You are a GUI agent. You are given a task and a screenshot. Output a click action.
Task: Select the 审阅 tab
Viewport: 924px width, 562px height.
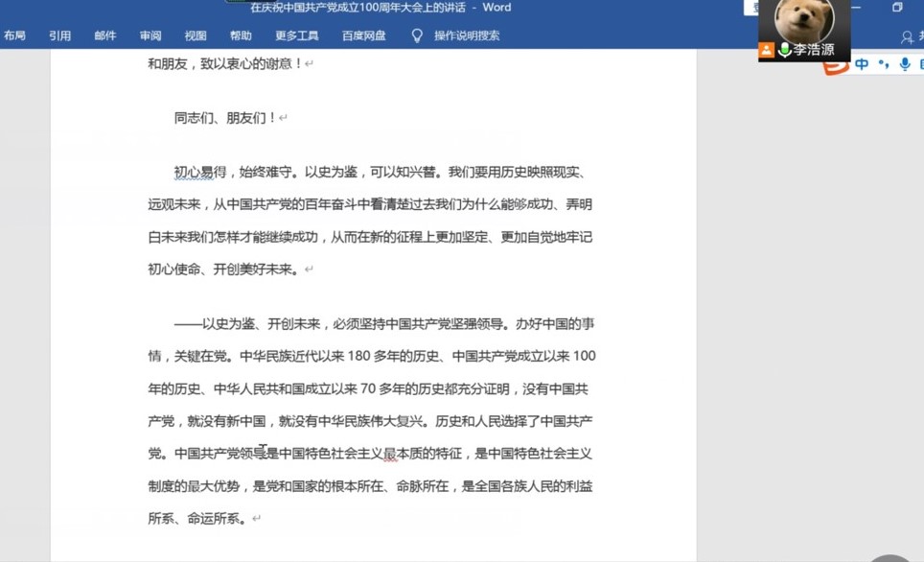(x=150, y=35)
